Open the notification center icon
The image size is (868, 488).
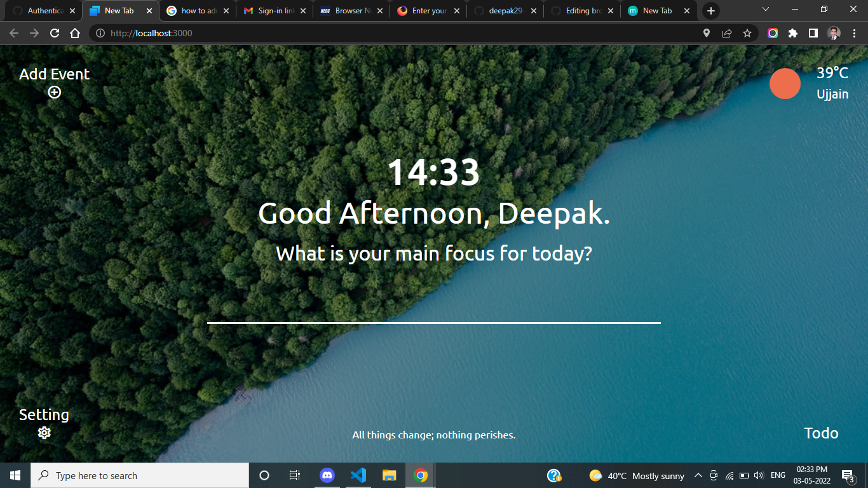coord(847,475)
